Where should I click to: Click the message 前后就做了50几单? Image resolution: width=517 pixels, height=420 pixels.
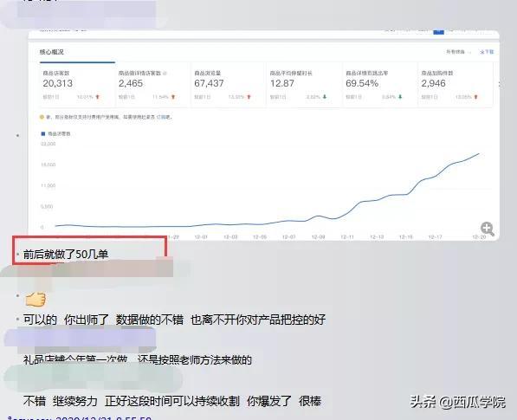tap(66, 255)
